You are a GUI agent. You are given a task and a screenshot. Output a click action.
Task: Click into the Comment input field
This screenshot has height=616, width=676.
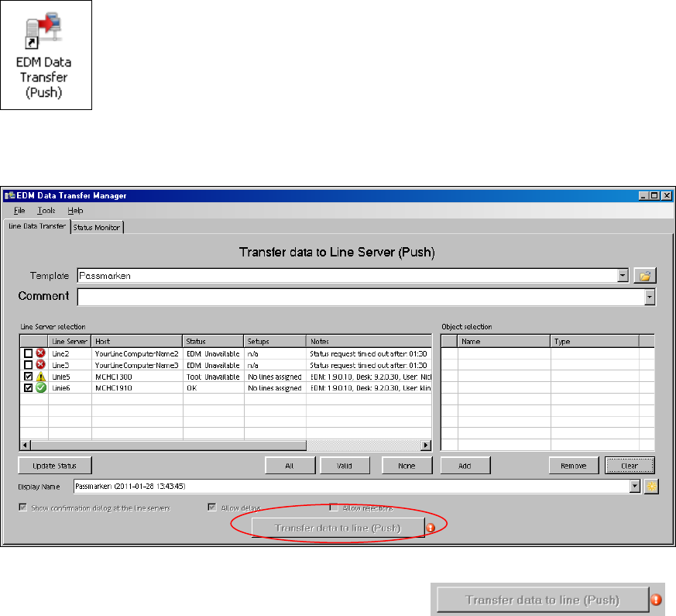point(362,297)
